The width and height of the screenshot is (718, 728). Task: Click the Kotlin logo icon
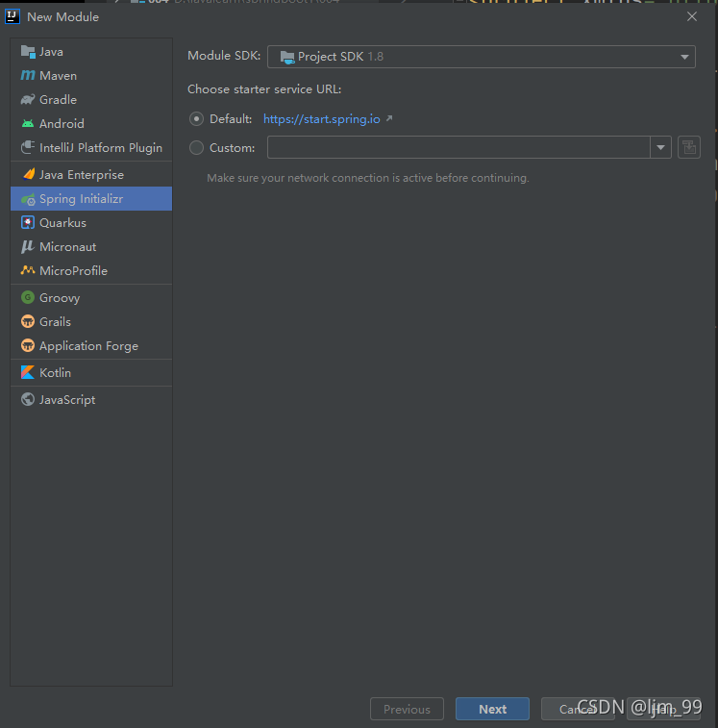tap(28, 372)
